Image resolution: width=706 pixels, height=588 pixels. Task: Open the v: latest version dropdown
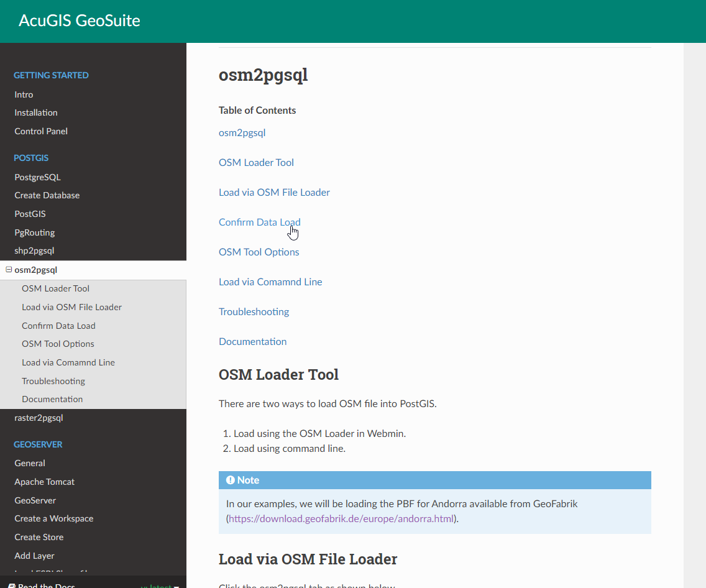(x=160, y=586)
